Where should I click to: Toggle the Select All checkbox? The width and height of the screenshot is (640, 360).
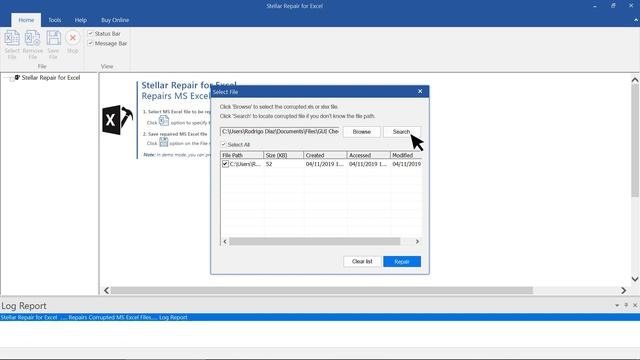pyautogui.click(x=223, y=144)
